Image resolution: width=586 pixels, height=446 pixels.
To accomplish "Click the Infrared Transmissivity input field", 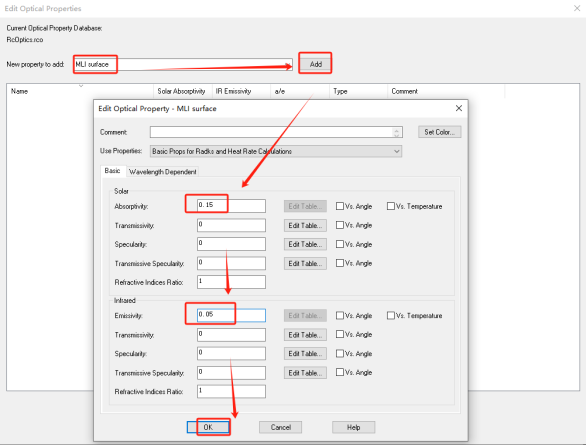I will [231, 335].
